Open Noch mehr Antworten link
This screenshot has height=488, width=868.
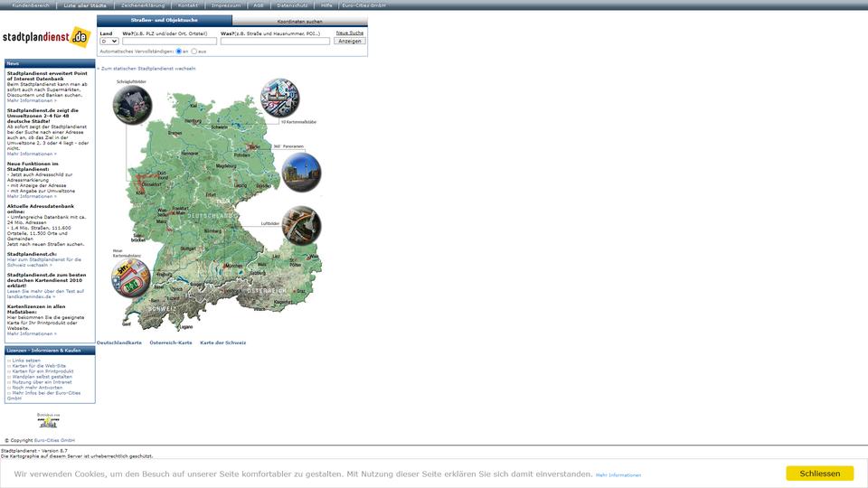(37, 388)
